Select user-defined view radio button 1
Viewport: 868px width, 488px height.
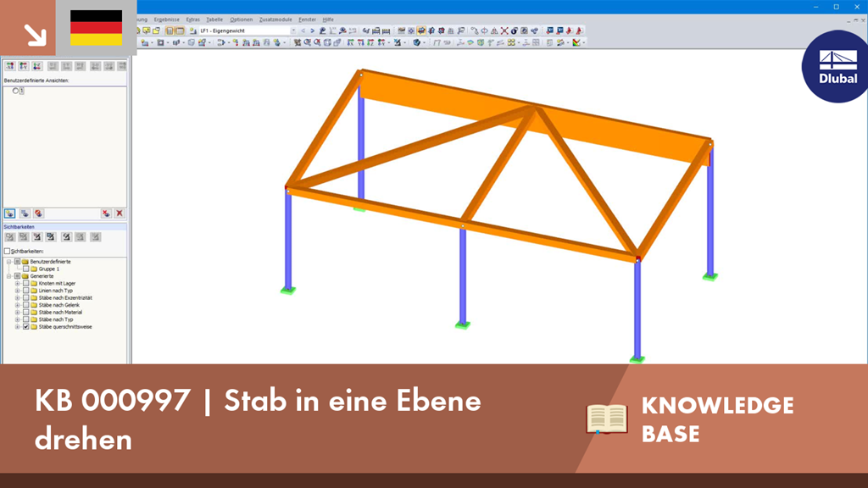[15, 91]
